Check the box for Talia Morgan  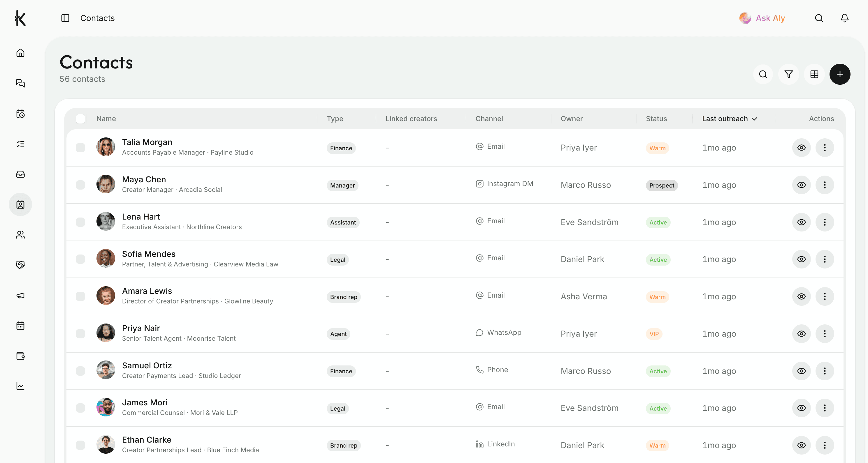[80, 147]
